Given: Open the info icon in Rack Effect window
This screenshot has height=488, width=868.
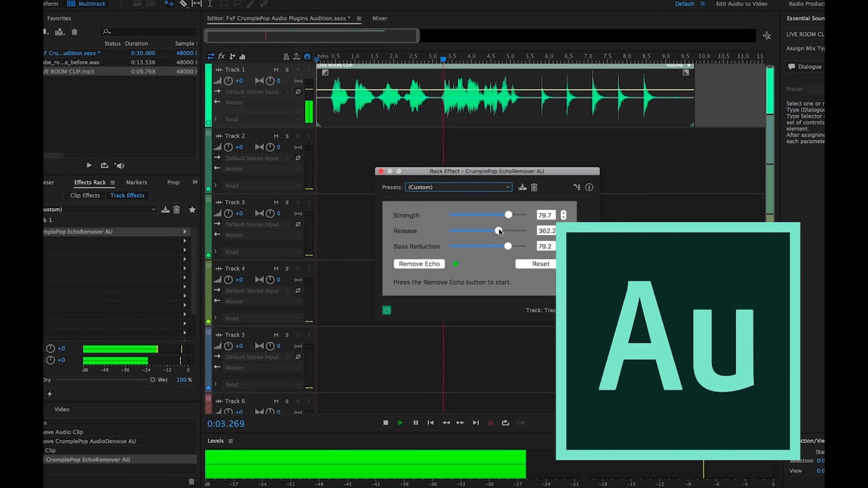Looking at the screenshot, I should coord(589,187).
